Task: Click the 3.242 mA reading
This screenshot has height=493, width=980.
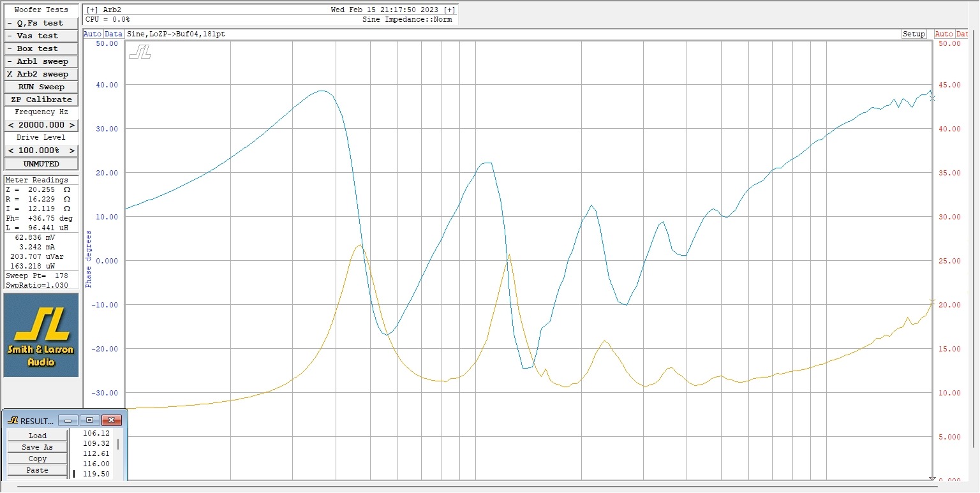Action: 37,247
